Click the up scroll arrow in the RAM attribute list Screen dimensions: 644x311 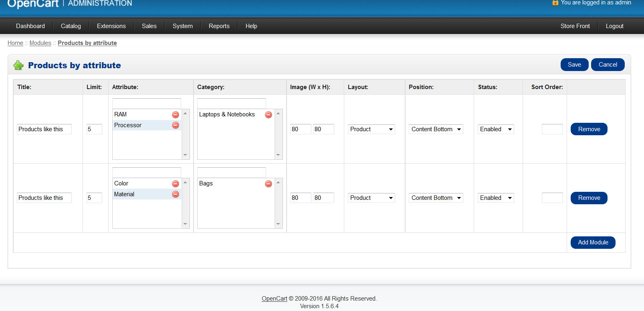tap(185, 114)
